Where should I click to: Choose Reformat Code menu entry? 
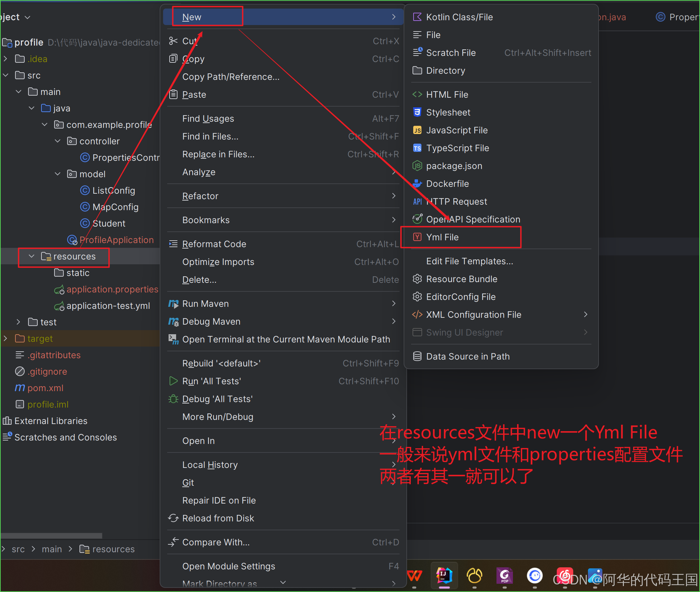pos(214,244)
